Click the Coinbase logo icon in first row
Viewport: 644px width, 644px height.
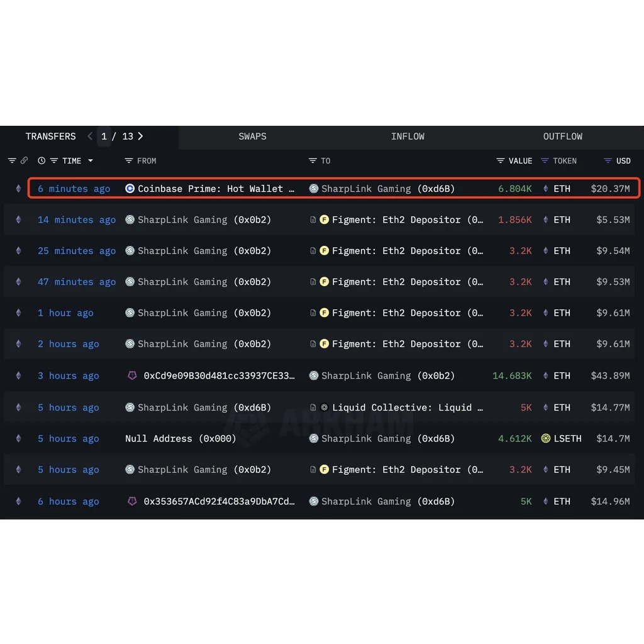point(130,189)
